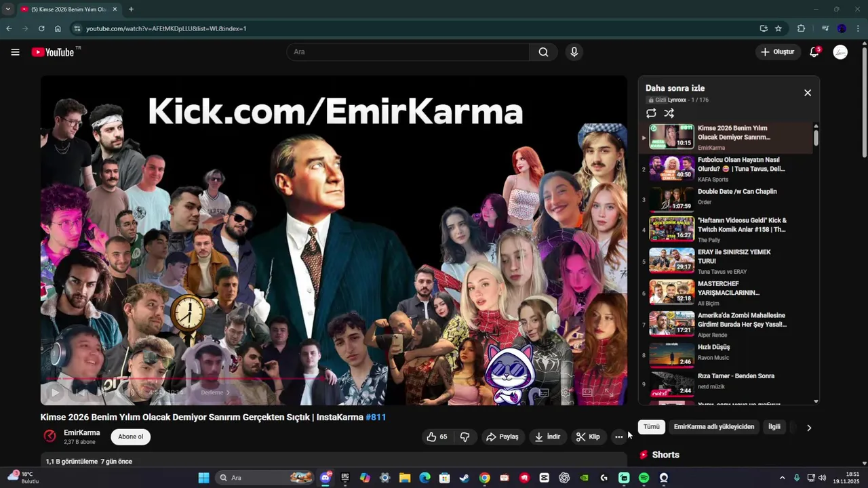
Task: Click the Klip clip button
Action: click(589, 437)
